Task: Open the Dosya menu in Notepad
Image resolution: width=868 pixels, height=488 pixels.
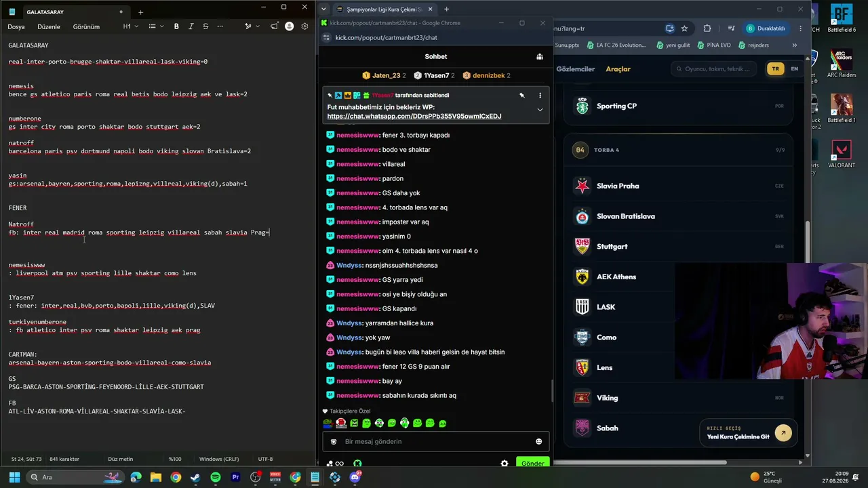Action: pos(16,26)
